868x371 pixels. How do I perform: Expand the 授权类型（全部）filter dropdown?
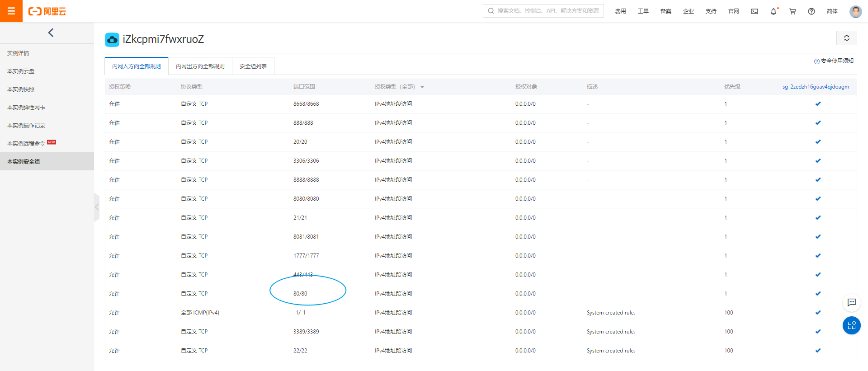(x=422, y=87)
